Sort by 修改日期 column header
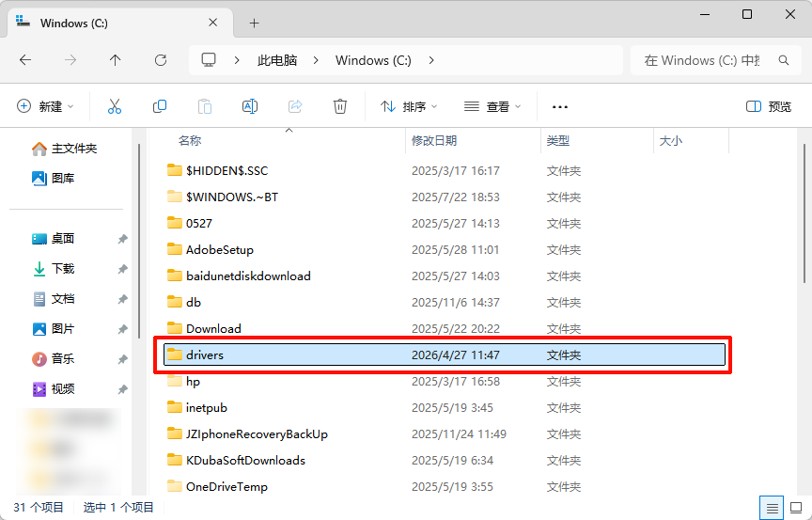This screenshot has width=812, height=520. pos(434,141)
